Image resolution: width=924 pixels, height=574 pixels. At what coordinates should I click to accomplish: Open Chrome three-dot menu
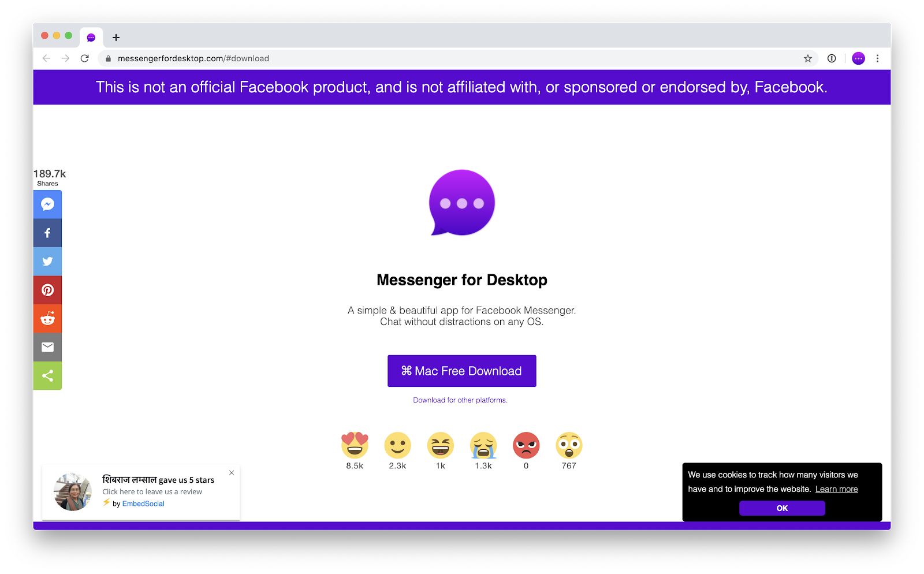tap(877, 58)
